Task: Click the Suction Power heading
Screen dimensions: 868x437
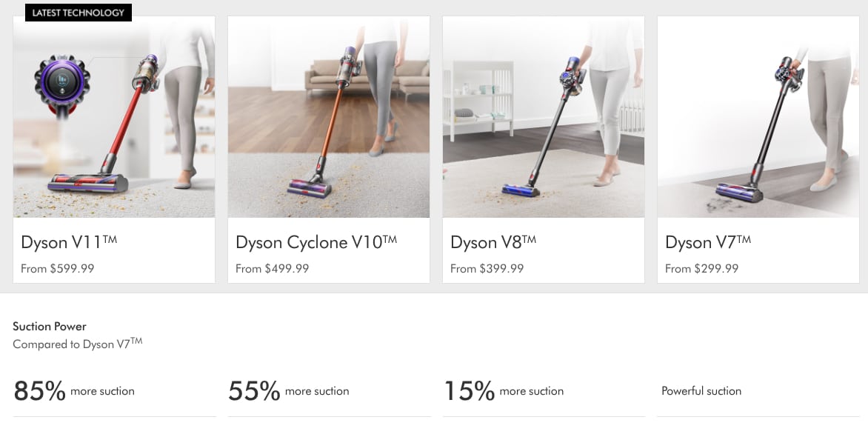Action: (x=50, y=327)
